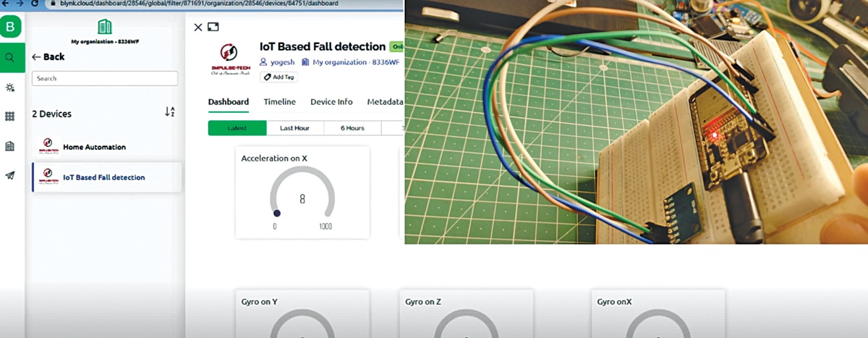Image resolution: width=868 pixels, height=338 pixels.
Task: Type in the device Search field
Action: coord(104,78)
